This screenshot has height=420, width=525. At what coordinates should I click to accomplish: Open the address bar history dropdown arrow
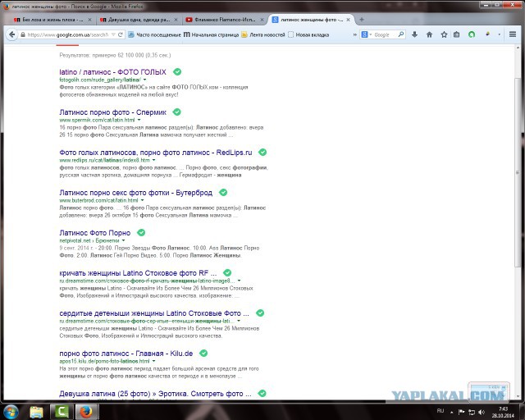(x=113, y=34)
